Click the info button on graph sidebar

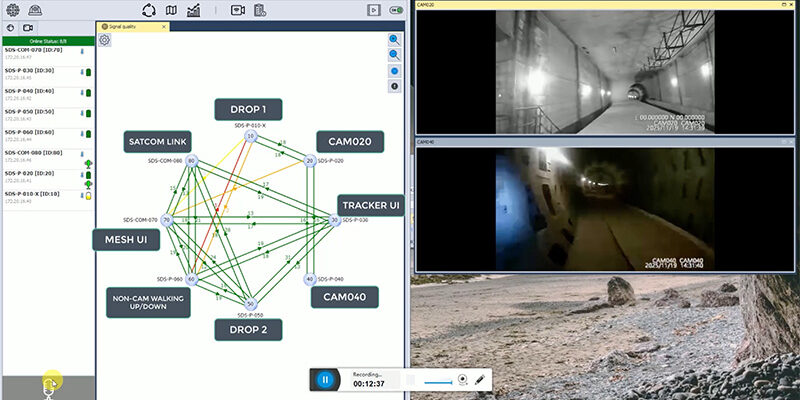[x=394, y=86]
